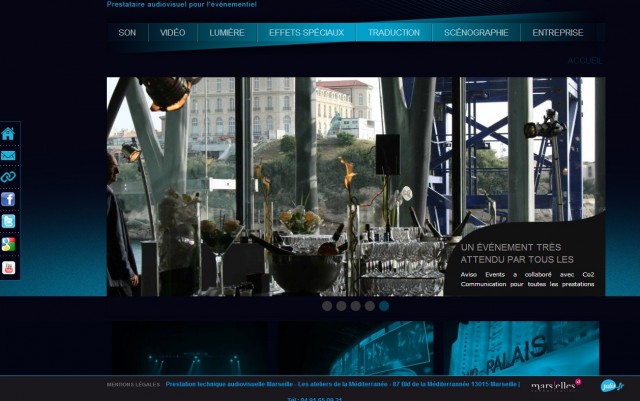This screenshot has height=401, width=640.
Task: Select the fourth slideshow dot
Action: [x=370, y=306]
